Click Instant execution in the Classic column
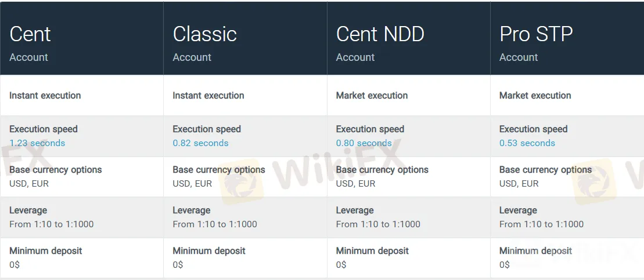This screenshot has height=280, width=644. tap(208, 96)
